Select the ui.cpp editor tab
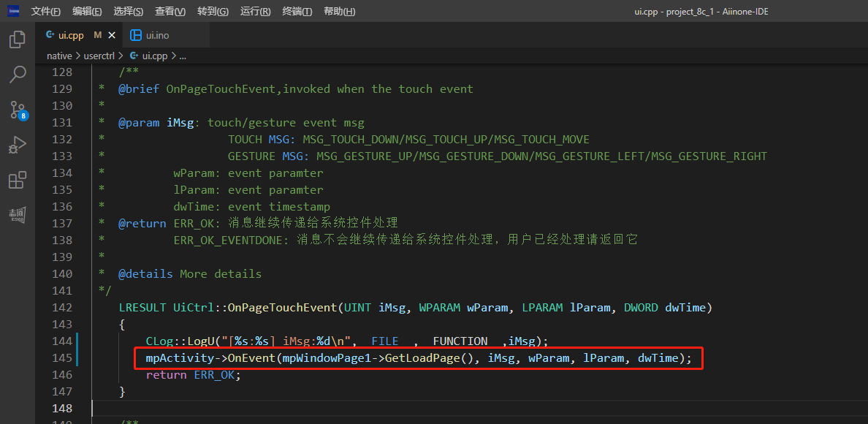This screenshot has width=868, height=424. click(x=71, y=35)
